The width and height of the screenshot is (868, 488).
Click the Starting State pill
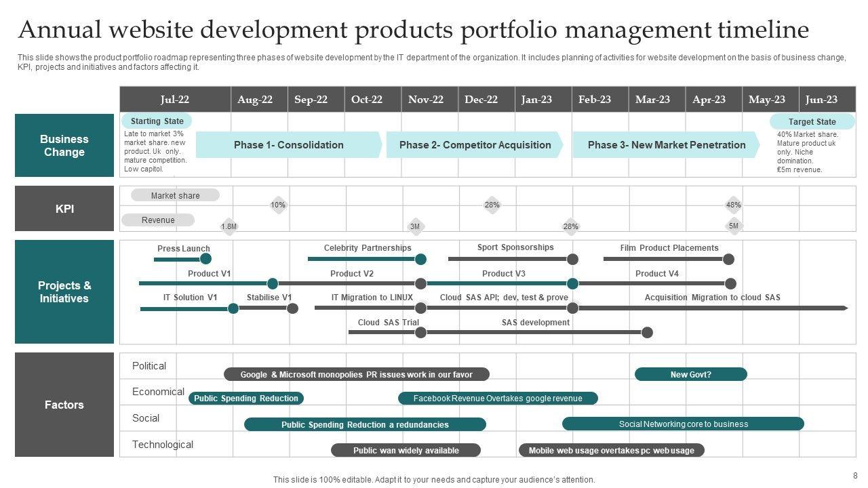click(x=157, y=121)
